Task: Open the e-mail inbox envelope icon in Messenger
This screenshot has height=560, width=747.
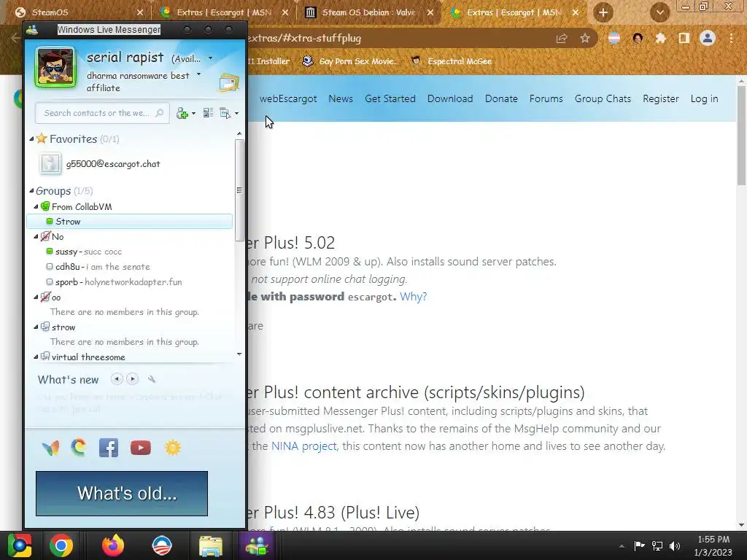Action: (x=229, y=83)
